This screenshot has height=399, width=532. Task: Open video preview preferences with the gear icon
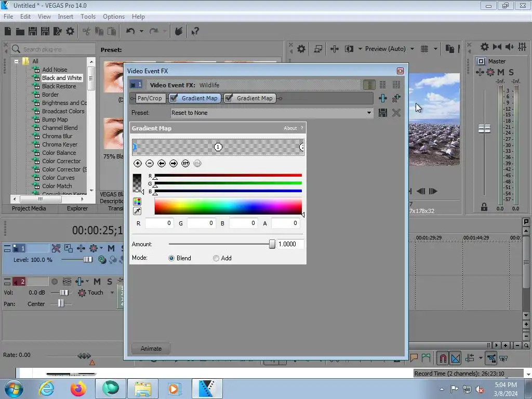pos(301,49)
